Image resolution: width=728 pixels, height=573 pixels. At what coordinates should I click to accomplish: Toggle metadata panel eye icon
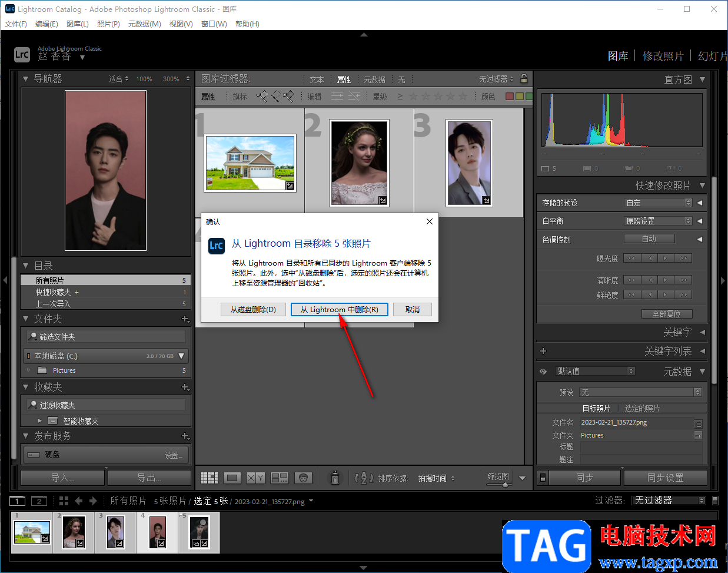[x=543, y=372]
